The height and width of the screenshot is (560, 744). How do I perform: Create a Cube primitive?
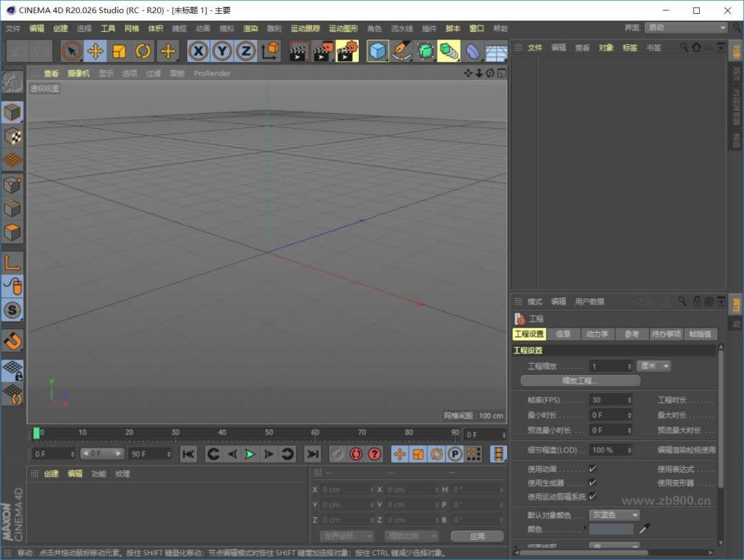coord(378,51)
